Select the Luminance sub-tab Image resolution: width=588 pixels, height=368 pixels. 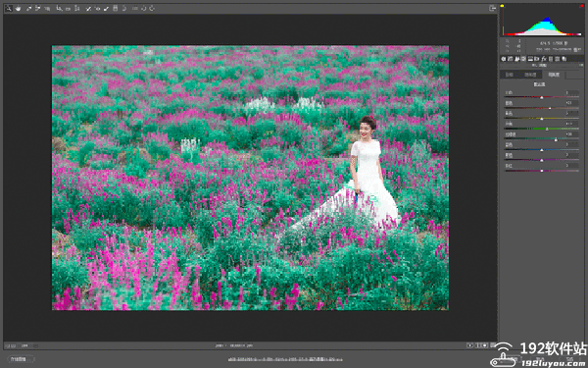(x=554, y=75)
